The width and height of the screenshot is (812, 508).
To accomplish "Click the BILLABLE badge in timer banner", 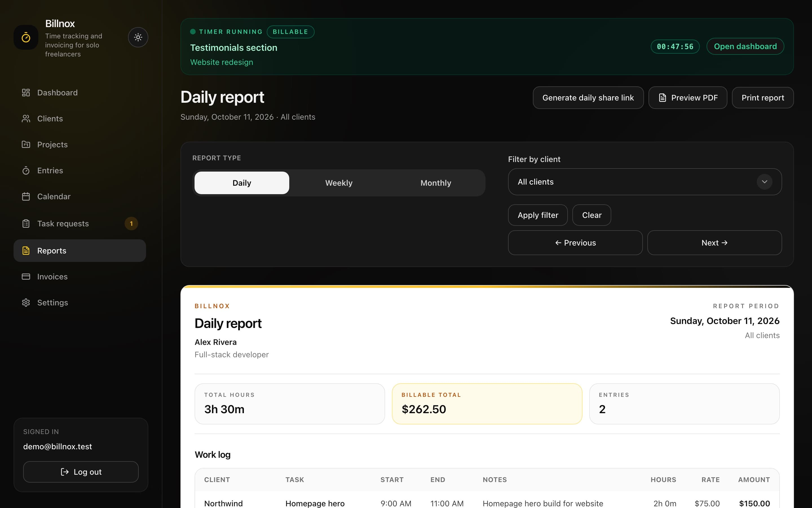I will click(290, 32).
